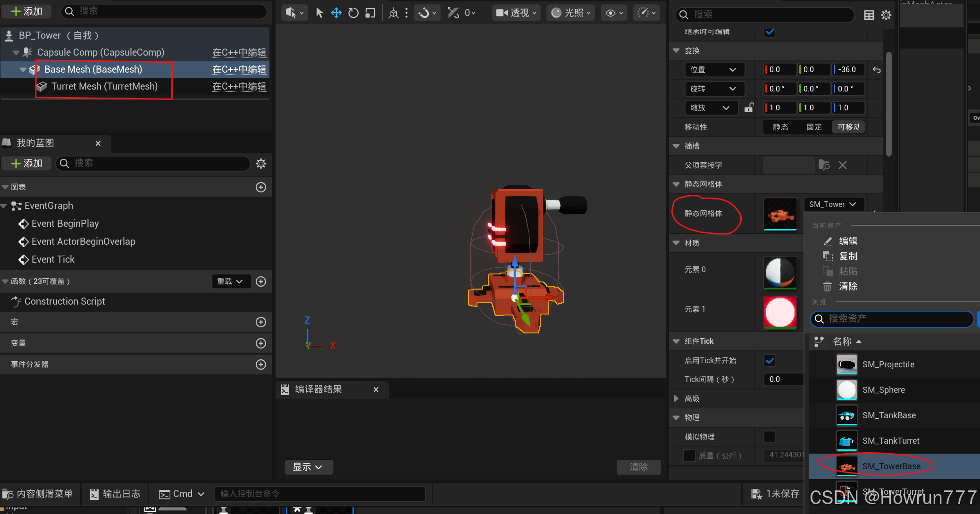Open the SM_Tower static mesh dropdown
This screenshot has width=980, height=514.
coord(833,204)
